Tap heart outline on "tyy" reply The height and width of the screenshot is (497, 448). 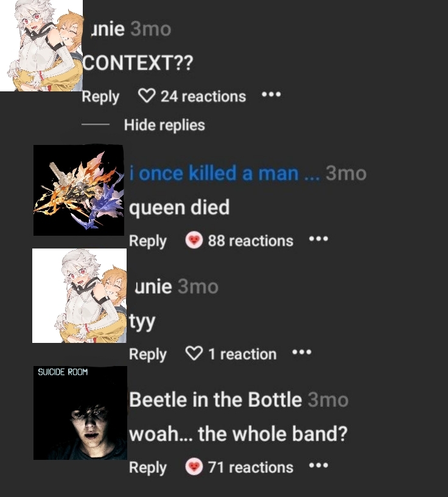[194, 354]
